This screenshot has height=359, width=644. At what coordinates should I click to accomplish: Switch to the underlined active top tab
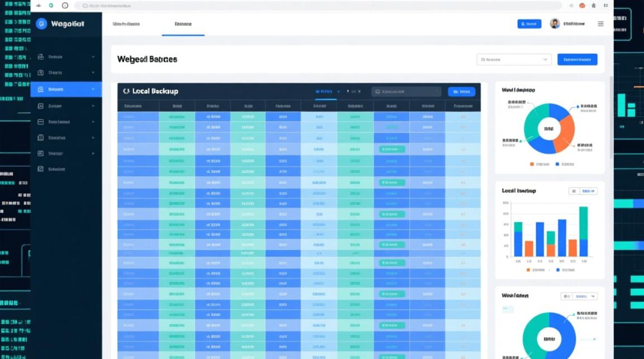pyautogui.click(x=183, y=24)
